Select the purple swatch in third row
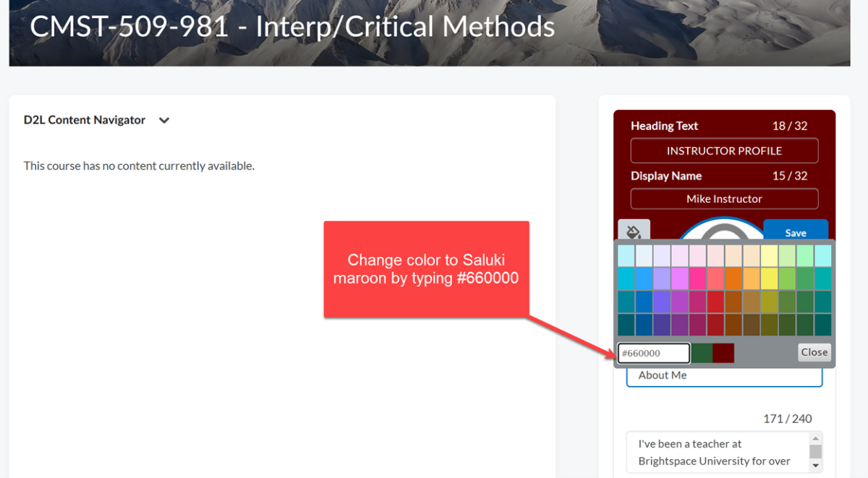This screenshot has width=868, height=478. coord(662,301)
